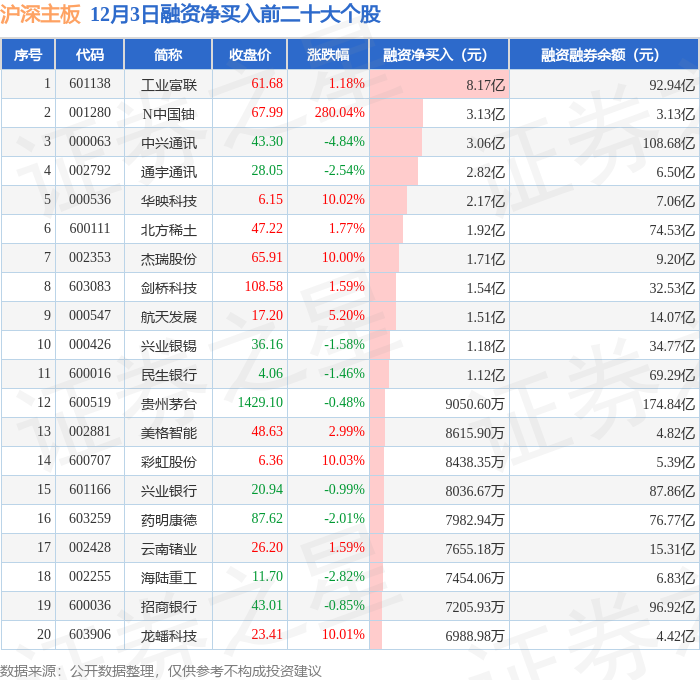Click the 收盘价 column header
The height and width of the screenshot is (680, 700).
[250, 54]
